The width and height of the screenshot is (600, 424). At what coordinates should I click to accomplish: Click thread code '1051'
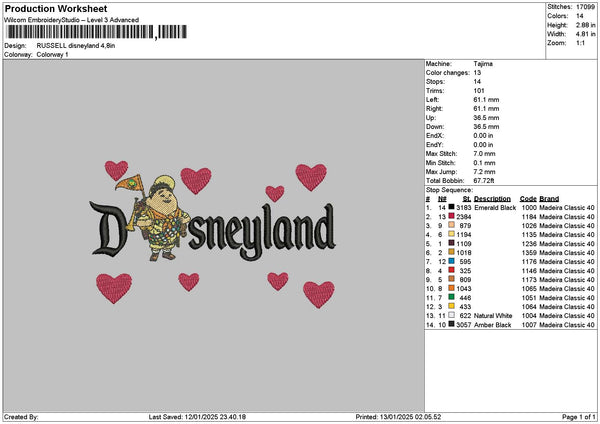(x=529, y=298)
